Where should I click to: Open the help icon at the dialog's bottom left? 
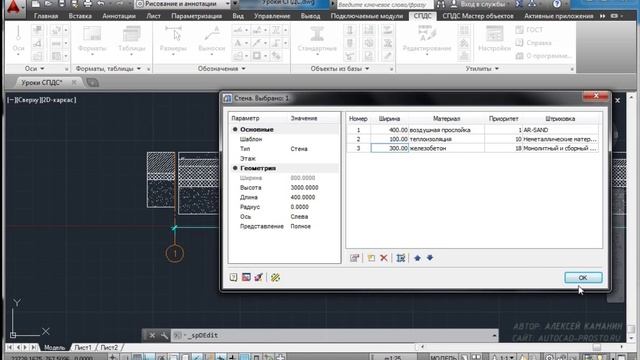coord(233,278)
